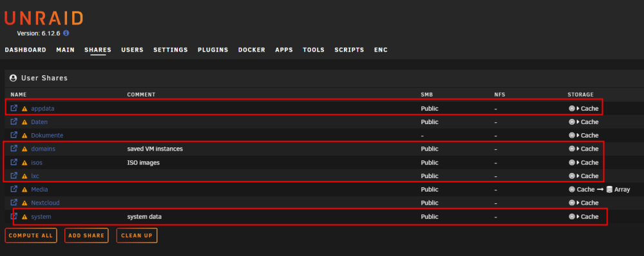Switch to the Docker tab

tap(252, 50)
